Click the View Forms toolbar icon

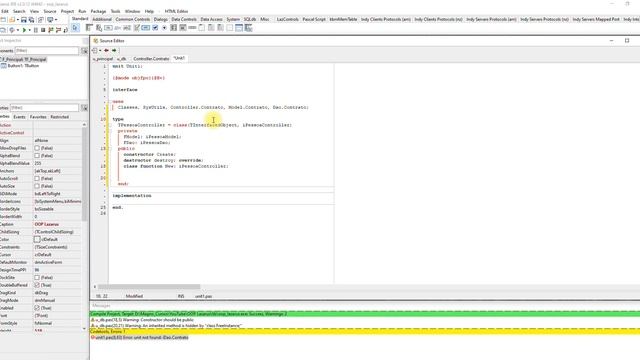[3, 30]
